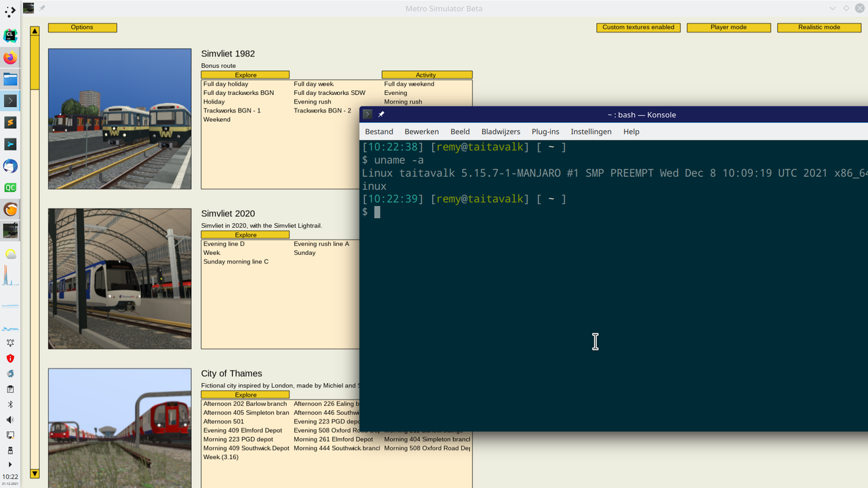This screenshot has width=868, height=488.
Task: Switch to Konsole via its panel icon
Action: coord(10,101)
